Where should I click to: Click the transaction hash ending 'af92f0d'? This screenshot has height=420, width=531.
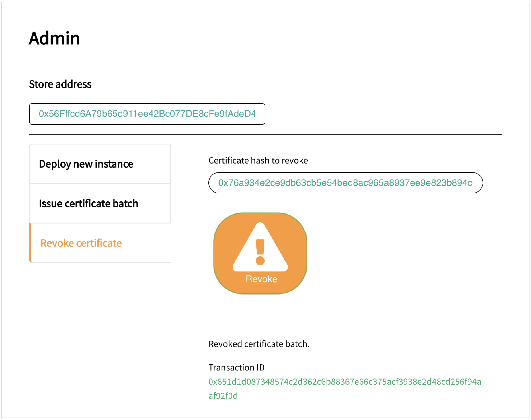tap(223, 396)
